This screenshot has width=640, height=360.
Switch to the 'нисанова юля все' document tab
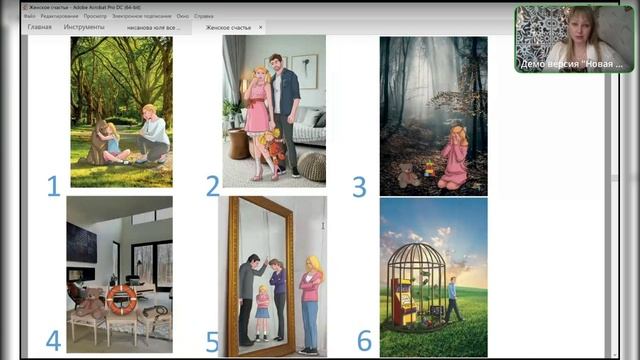click(153, 28)
